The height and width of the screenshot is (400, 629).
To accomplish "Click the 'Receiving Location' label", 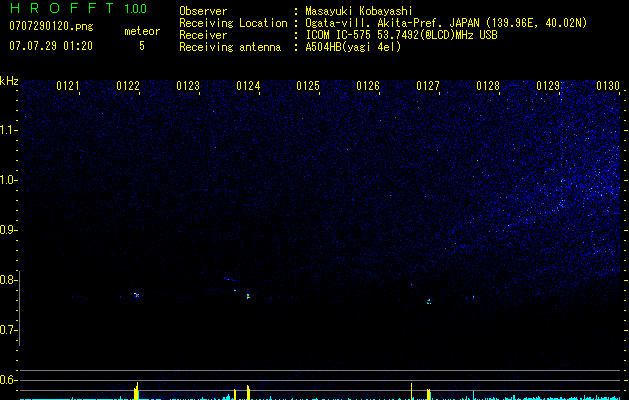I will tap(233, 23).
